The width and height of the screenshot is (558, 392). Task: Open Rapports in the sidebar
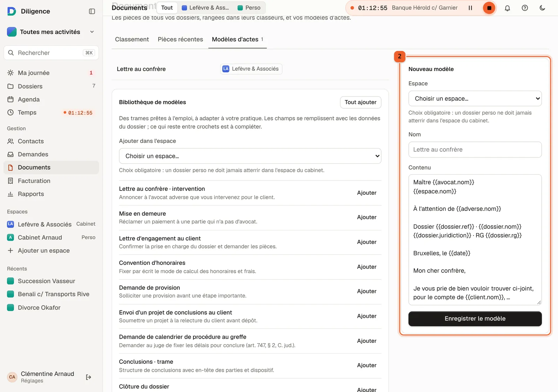point(51,194)
